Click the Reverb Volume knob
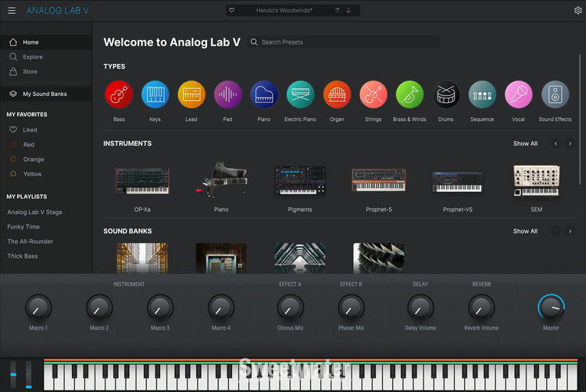 481,308
